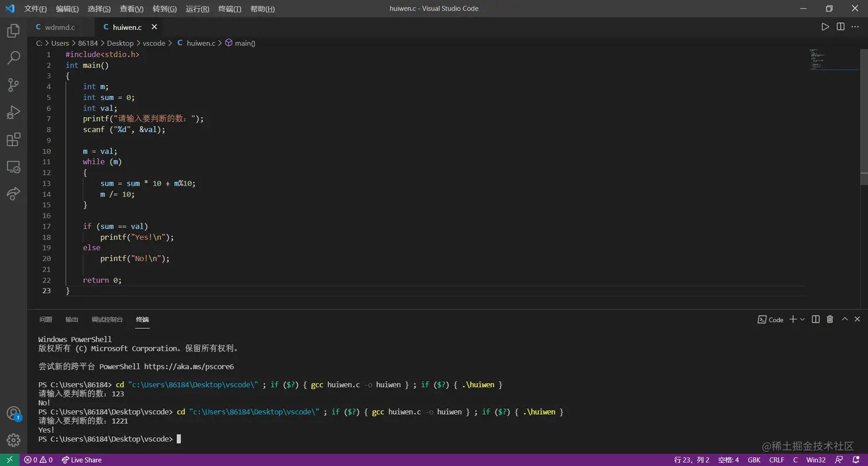Expand the huiwen.c breadcrumb
The image size is (868, 466).
point(196,43)
